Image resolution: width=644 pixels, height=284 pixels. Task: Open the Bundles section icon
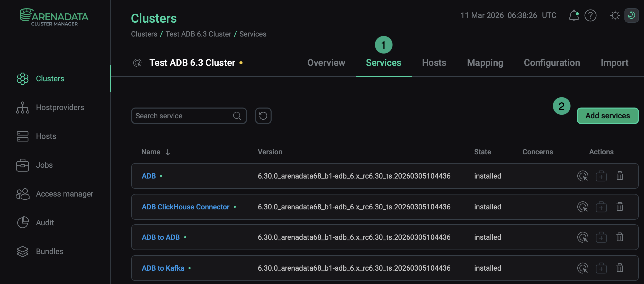pyautogui.click(x=23, y=251)
